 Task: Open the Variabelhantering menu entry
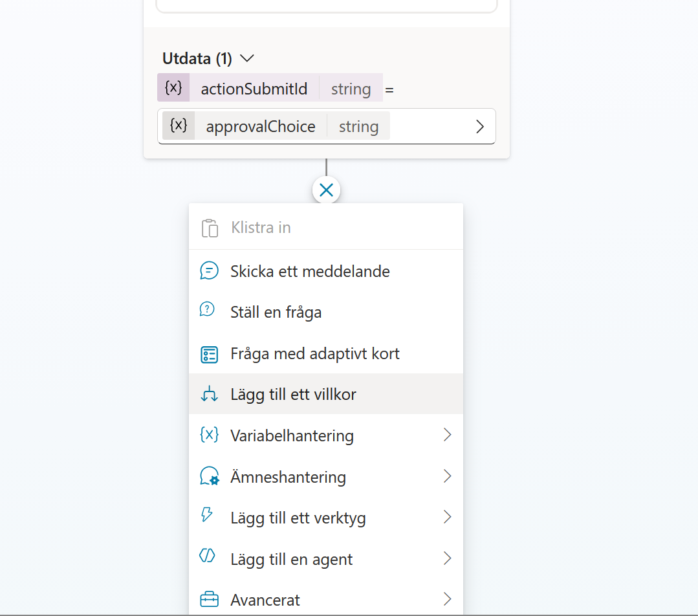326,435
